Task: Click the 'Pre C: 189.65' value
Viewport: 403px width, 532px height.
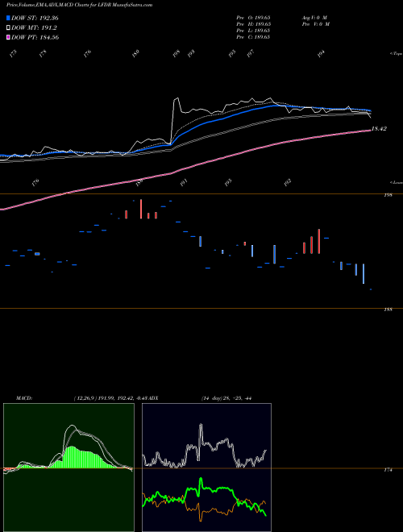Action: click(x=253, y=37)
